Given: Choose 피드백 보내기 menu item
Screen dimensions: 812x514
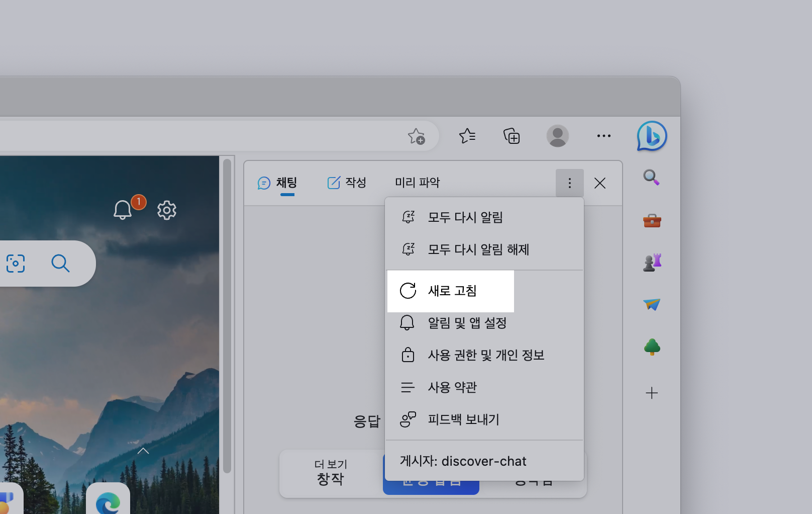Looking at the screenshot, I should [x=484, y=419].
